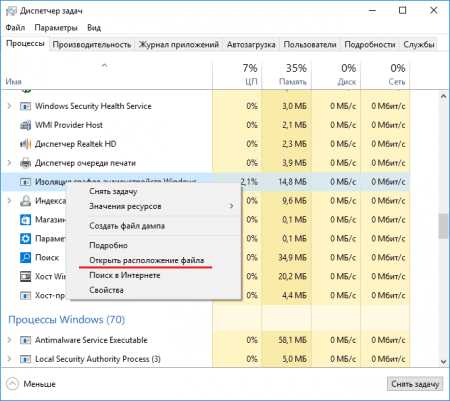This screenshot has width=450, height=401.
Task: Click the 20,2 МБ memory value
Action: tap(292, 276)
